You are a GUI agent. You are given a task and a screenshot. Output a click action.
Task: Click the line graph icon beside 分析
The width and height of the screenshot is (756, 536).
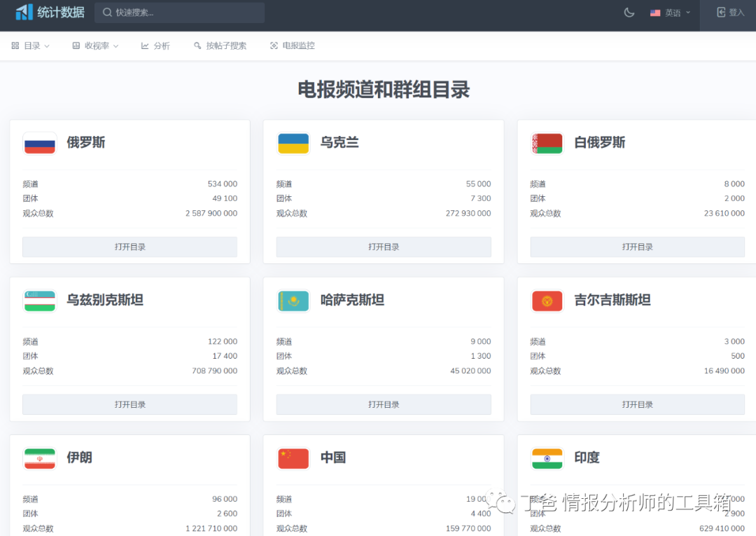[x=144, y=46]
